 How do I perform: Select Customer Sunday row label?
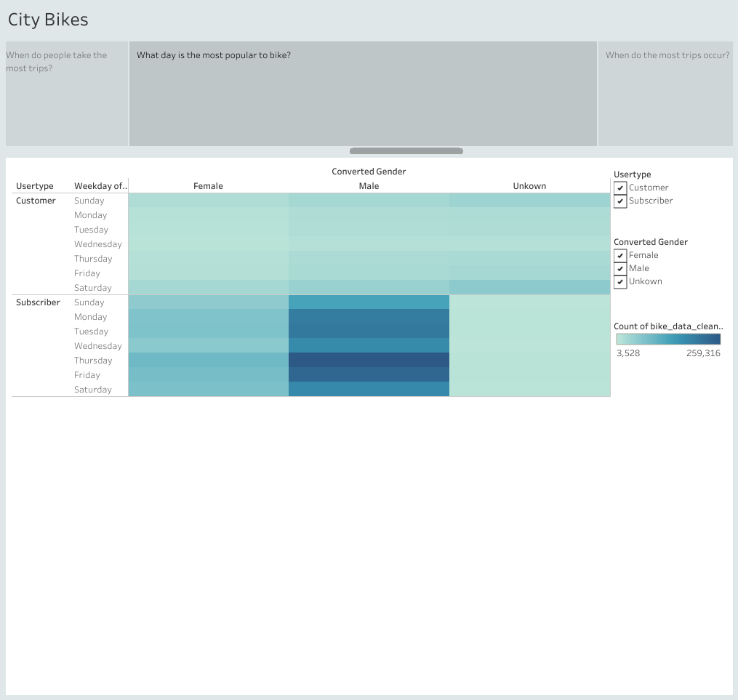pyautogui.click(x=89, y=201)
